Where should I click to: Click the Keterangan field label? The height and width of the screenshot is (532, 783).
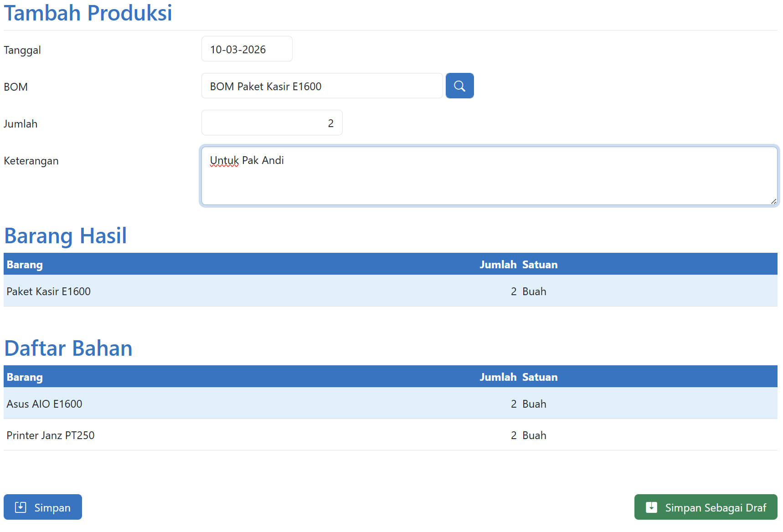click(31, 161)
